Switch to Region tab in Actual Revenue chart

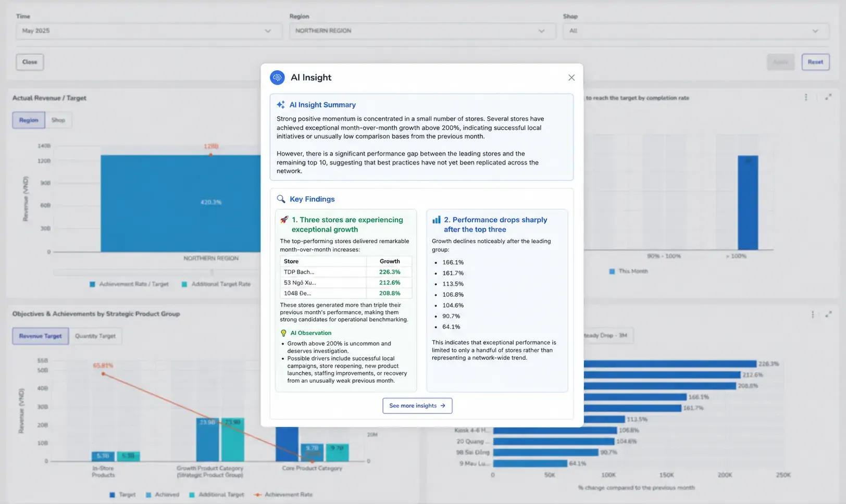click(x=29, y=120)
